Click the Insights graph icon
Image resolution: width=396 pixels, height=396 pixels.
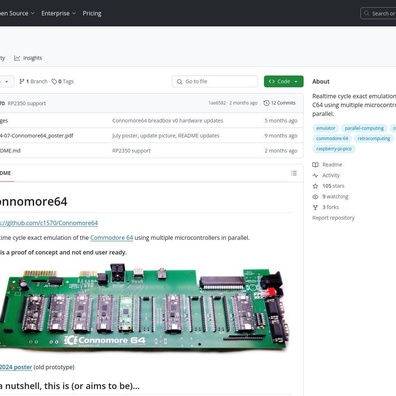pyautogui.click(x=17, y=58)
